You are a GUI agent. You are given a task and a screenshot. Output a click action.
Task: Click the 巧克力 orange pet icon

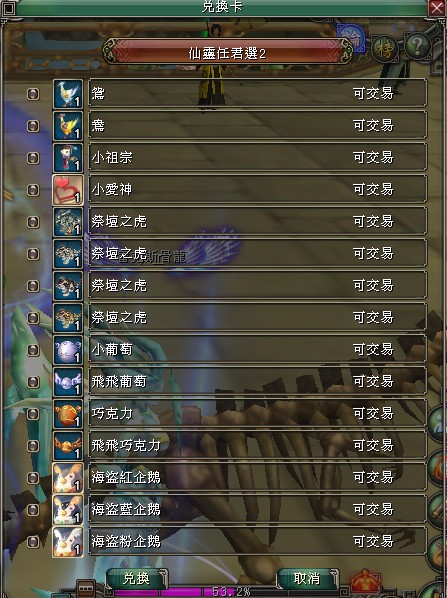(x=68, y=414)
